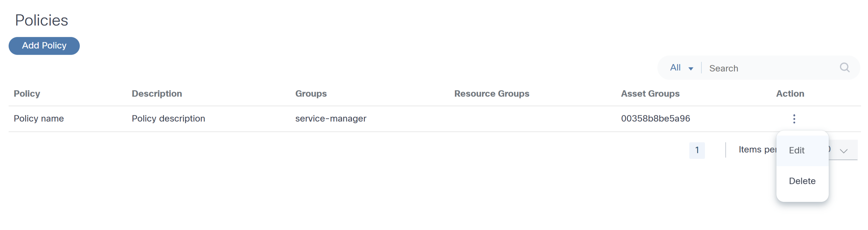The image size is (868, 230).
Task: Click asset group 00358b8be5a96
Action: click(x=655, y=119)
